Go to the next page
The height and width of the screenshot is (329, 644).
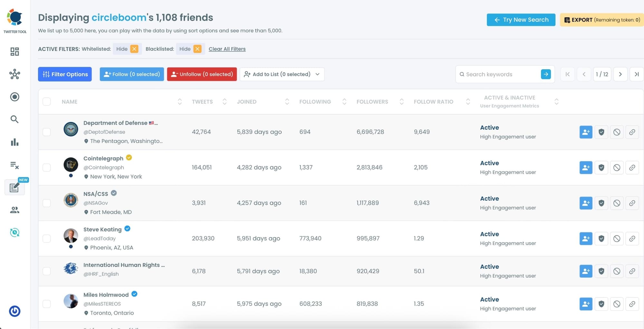click(x=620, y=74)
